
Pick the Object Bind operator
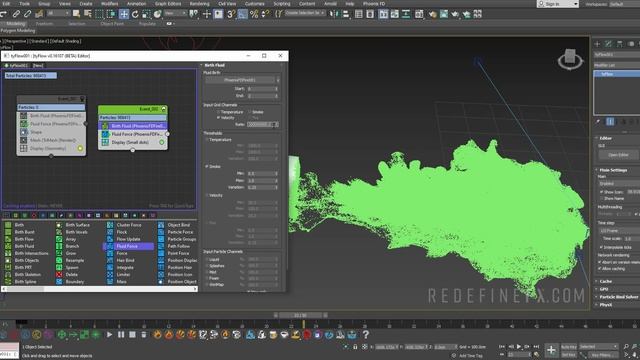click(179, 225)
